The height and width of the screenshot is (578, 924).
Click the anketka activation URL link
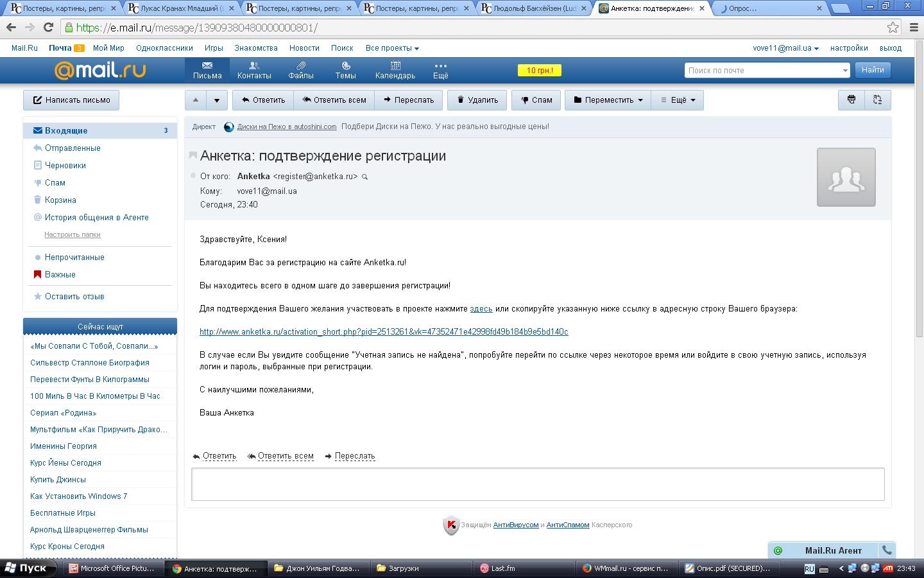pyautogui.click(x=384, y=332)
